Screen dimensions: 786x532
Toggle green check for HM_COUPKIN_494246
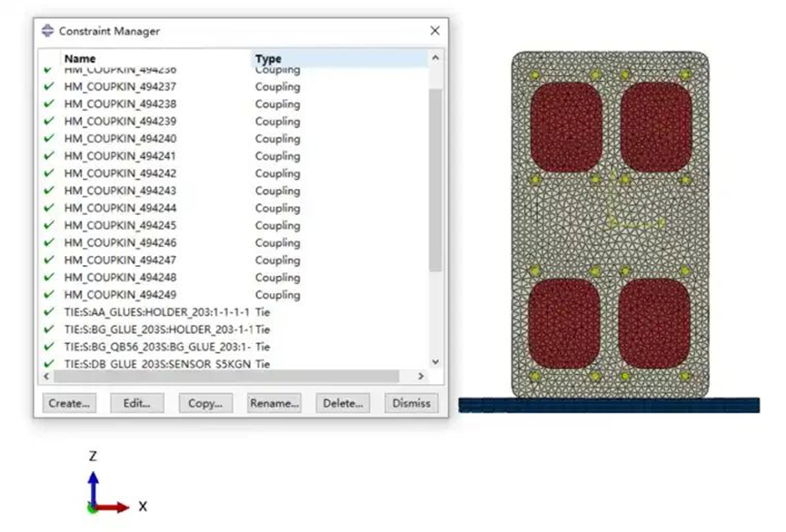[49, 242]
